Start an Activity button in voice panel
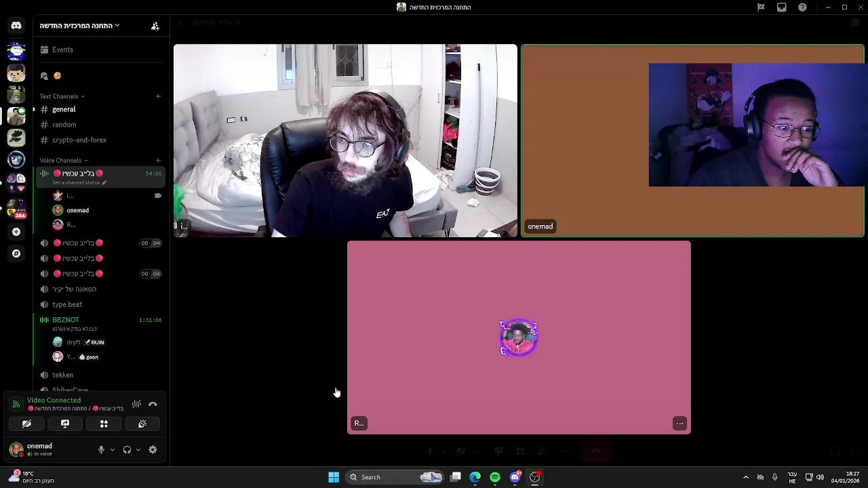The height and width of the screenshot is (488, 868). click(x=104, y=424)
